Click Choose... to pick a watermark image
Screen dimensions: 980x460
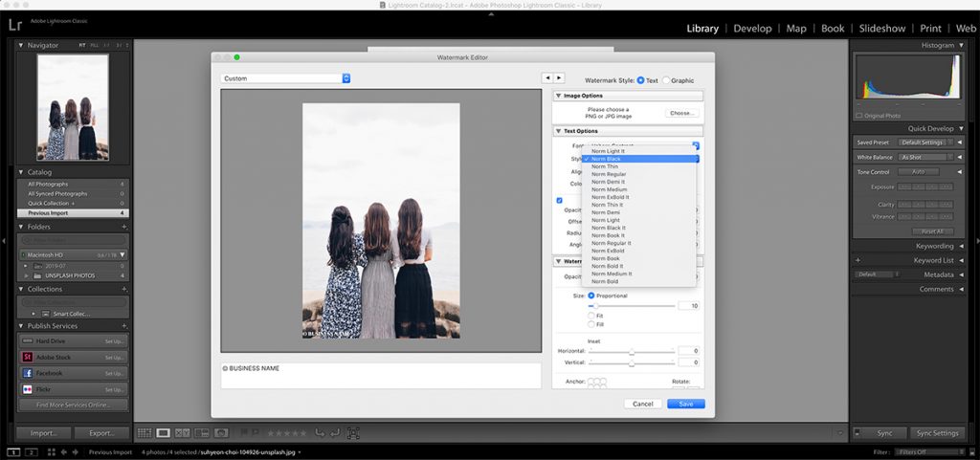pyautogui.click(x=681, y=113)
